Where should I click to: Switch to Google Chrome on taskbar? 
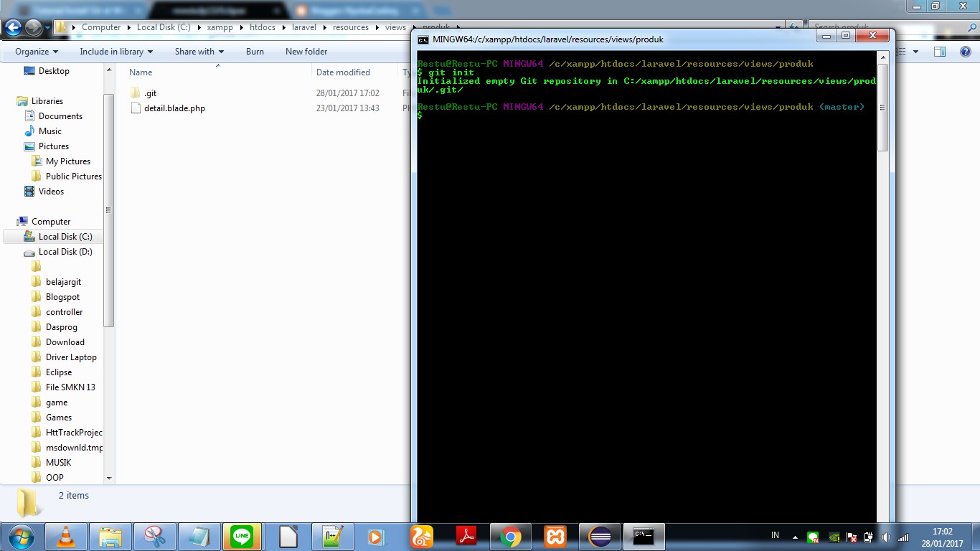point(511,537)
